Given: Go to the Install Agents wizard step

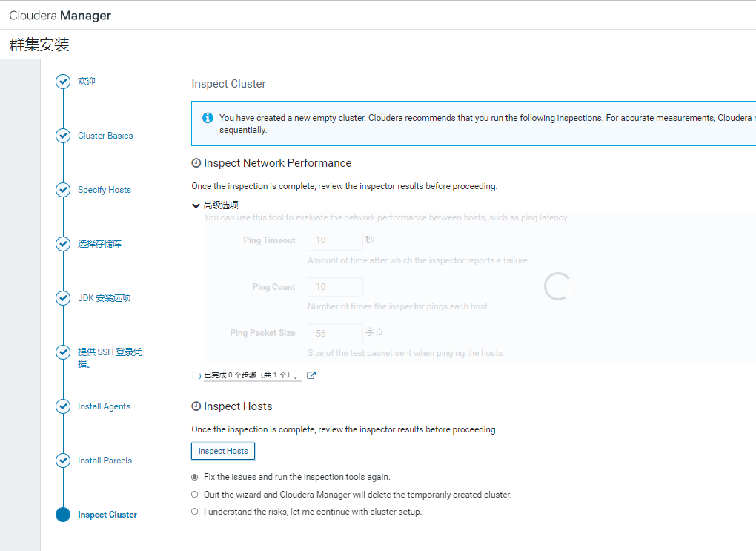Looking at the screenshot, I should [x=105, y=406].
